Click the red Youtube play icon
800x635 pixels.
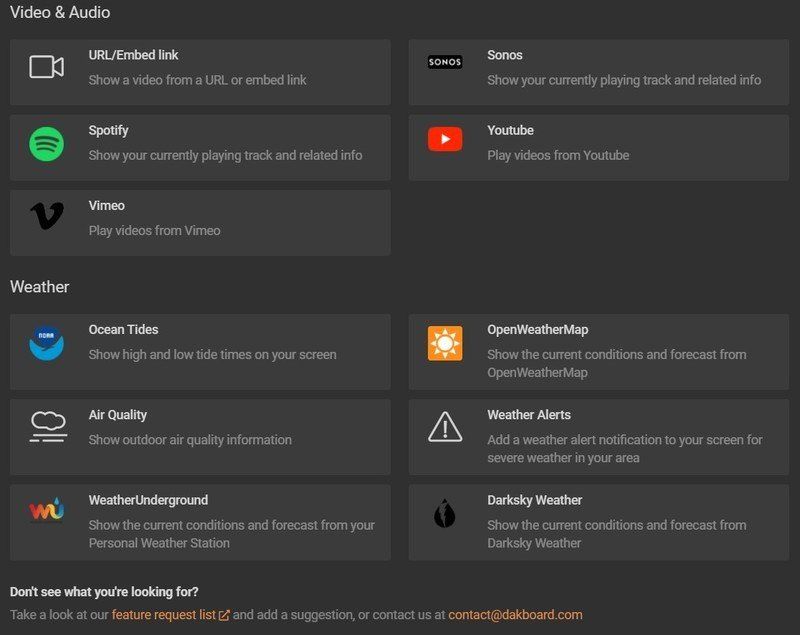[x=445, y=139]
